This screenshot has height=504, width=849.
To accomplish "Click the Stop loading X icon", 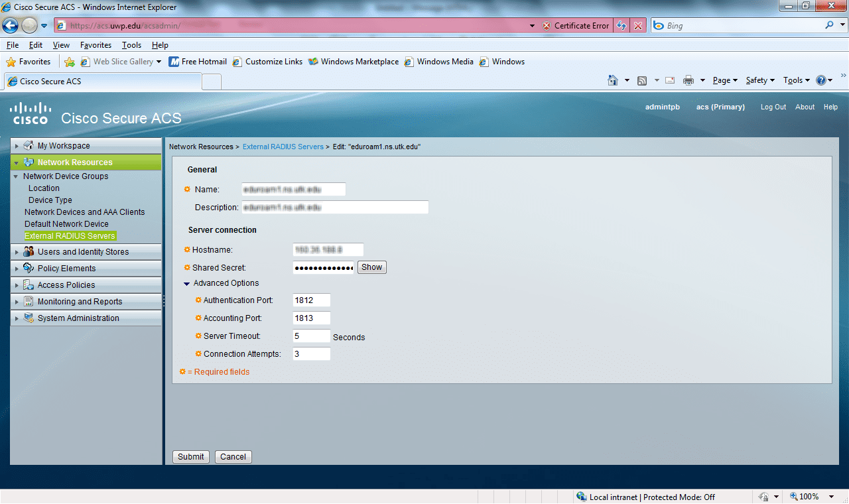I will click(637, 26).
